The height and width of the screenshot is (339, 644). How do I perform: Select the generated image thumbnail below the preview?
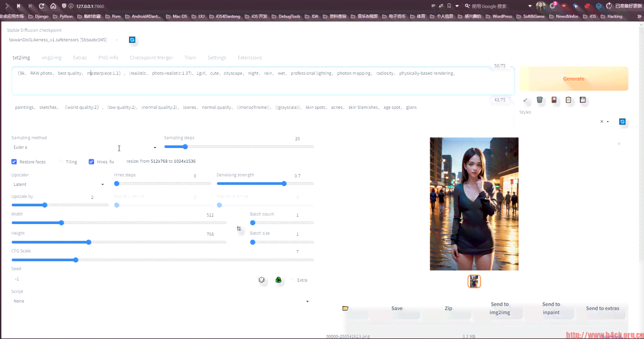click(474, 281)
